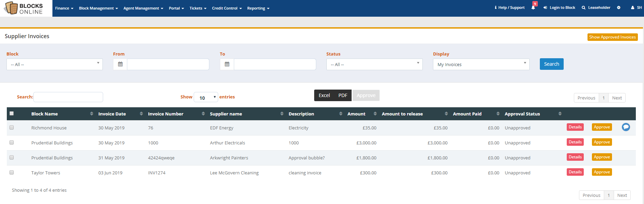Image resolution: width=644 pixels, height=204 pixels.
Task: Click page 1 in the bottom pagination
Action: pyautogui.click(x=609, y=195)
